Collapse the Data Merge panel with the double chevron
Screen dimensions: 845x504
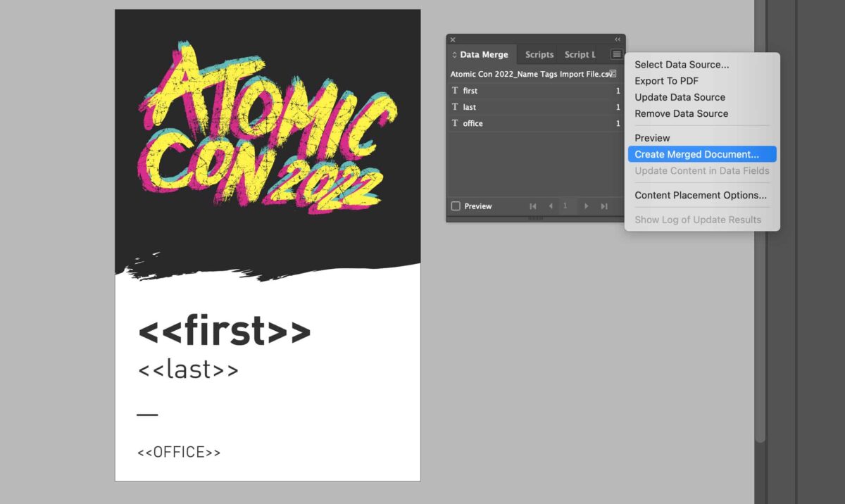click(617, 39)
